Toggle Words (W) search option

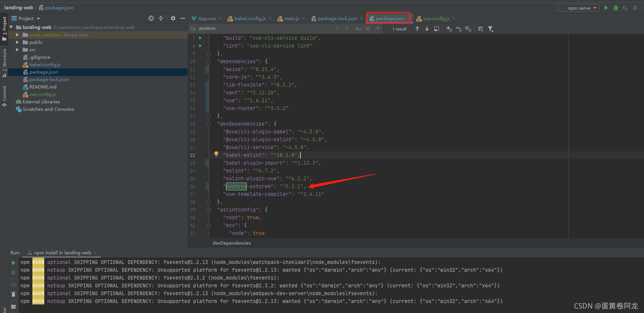[368, 29]
